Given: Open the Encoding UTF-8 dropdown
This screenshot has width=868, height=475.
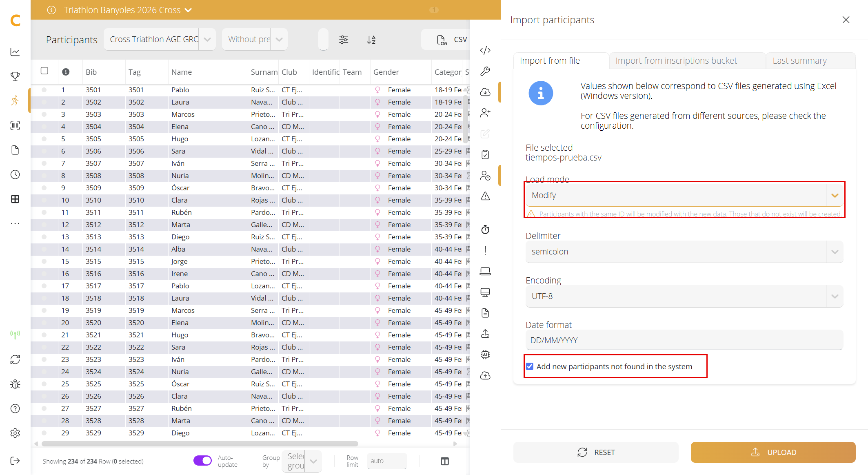Looking at the screenshot, I should tap(684, 296).
